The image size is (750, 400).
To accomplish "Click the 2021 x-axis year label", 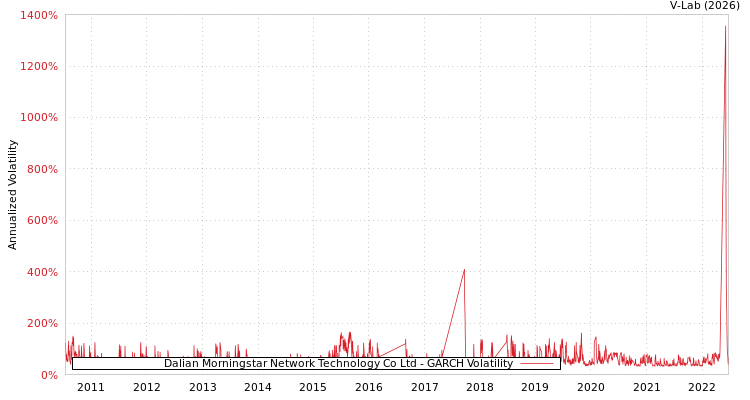I will tap(647, 387).
